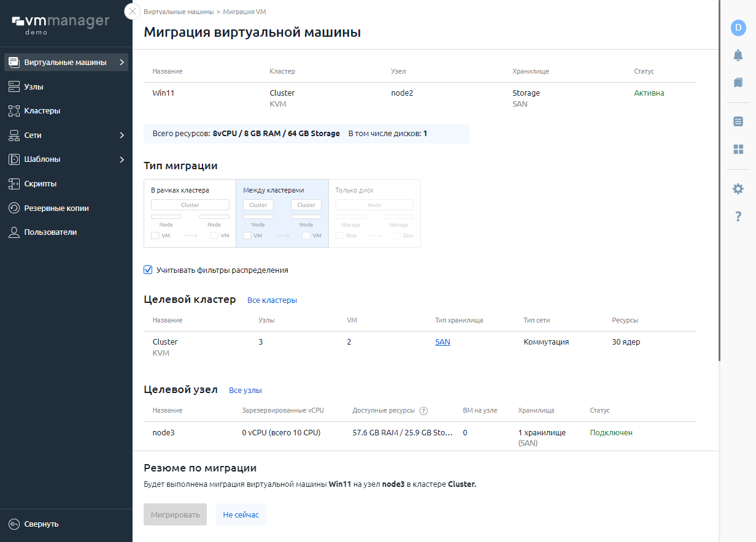The width and height of the screenshot is (756, 542).
Task: Open the bookmark icon in right panel
Action: [738, 82]
